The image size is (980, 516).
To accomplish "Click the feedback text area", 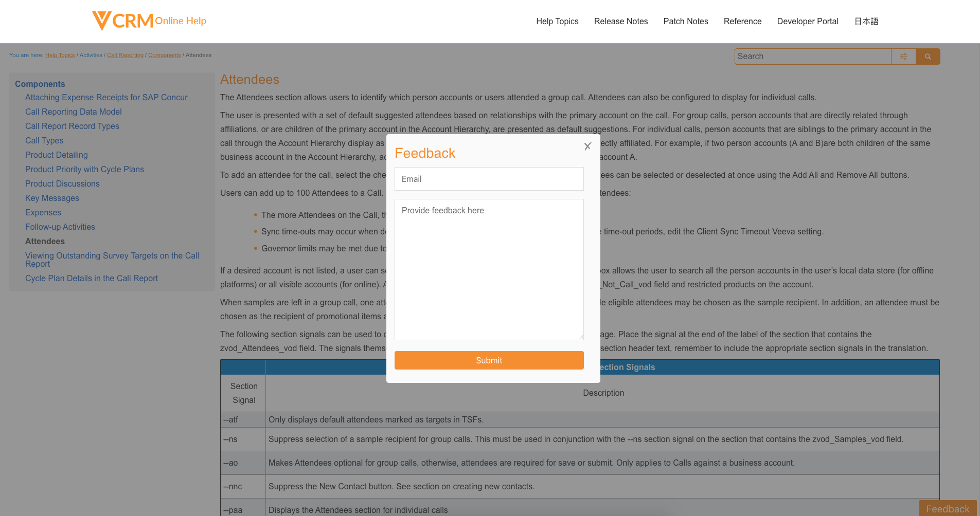I will 489,269.
